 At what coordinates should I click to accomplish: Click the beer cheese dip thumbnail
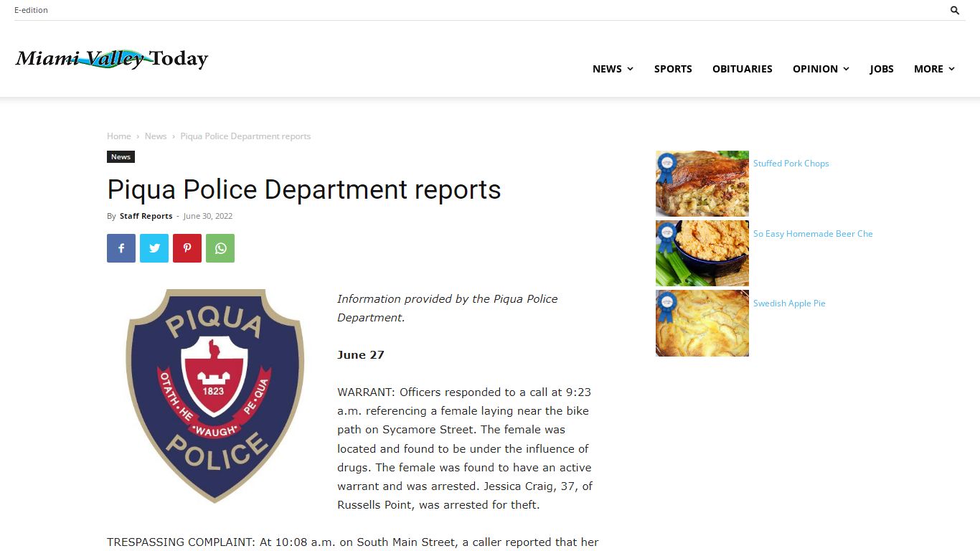tap(702, 253)
